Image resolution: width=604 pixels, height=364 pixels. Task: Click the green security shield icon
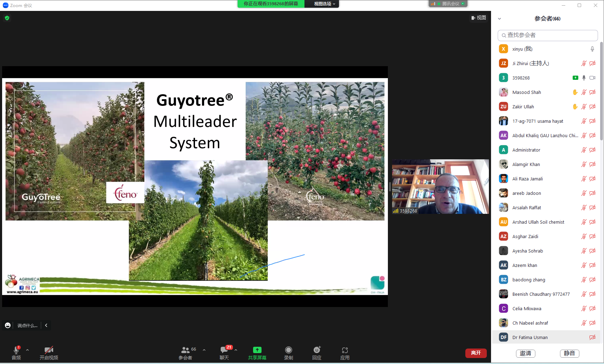point(7,18)
